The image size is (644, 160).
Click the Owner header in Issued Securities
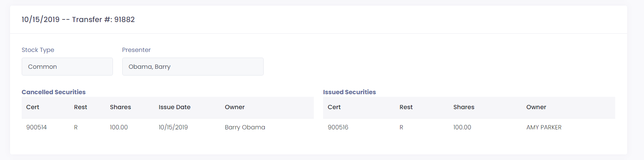[536, 107]
